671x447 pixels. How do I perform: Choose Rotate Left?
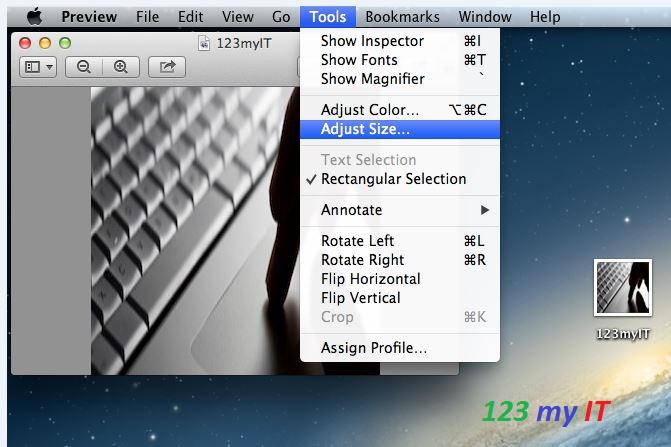[x=400, y=241]
